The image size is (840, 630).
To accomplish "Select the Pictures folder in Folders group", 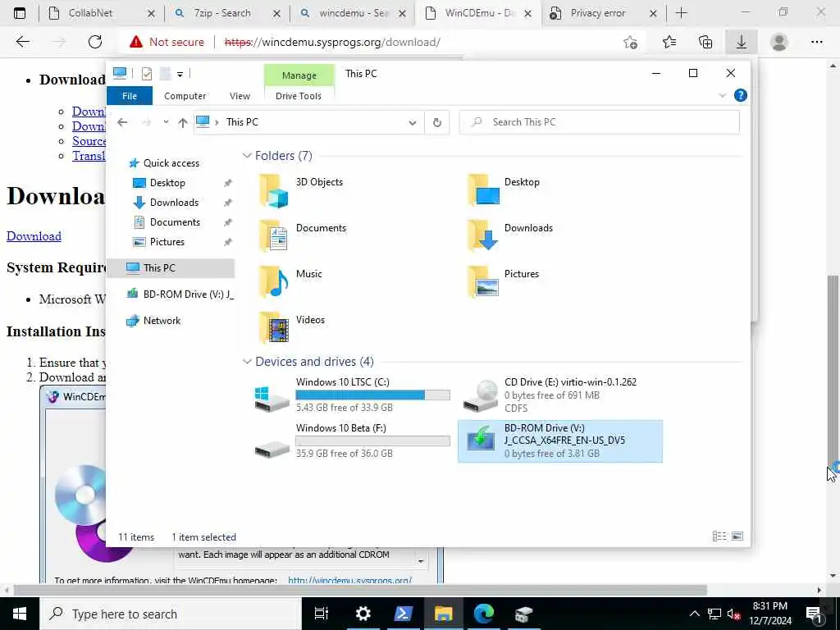I will pos(503,282).
